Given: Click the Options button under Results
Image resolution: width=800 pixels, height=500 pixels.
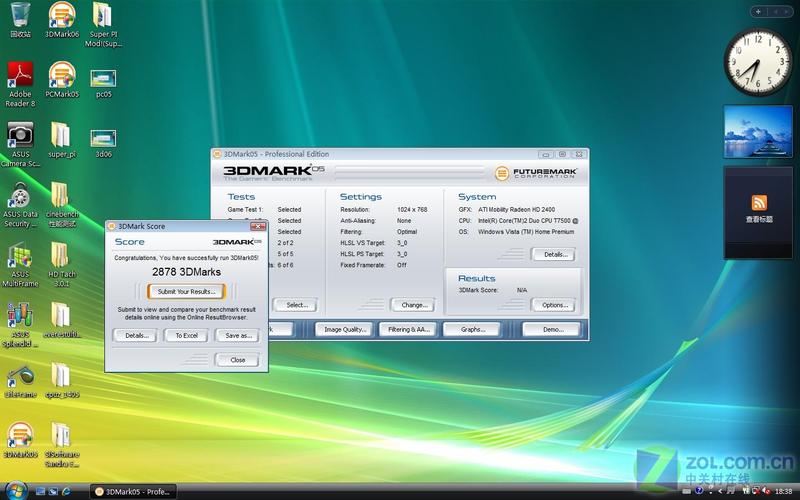Looking at the screenshot, I should click(554, 305).
